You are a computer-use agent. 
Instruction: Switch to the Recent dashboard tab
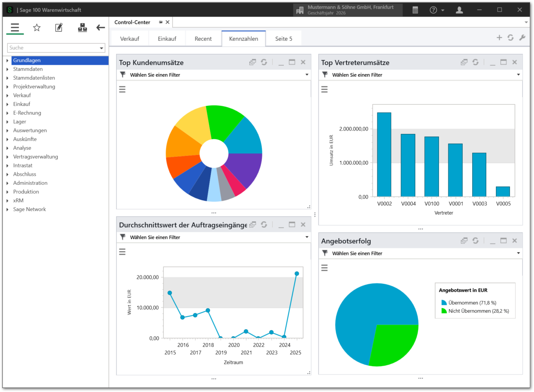(203, 39)
